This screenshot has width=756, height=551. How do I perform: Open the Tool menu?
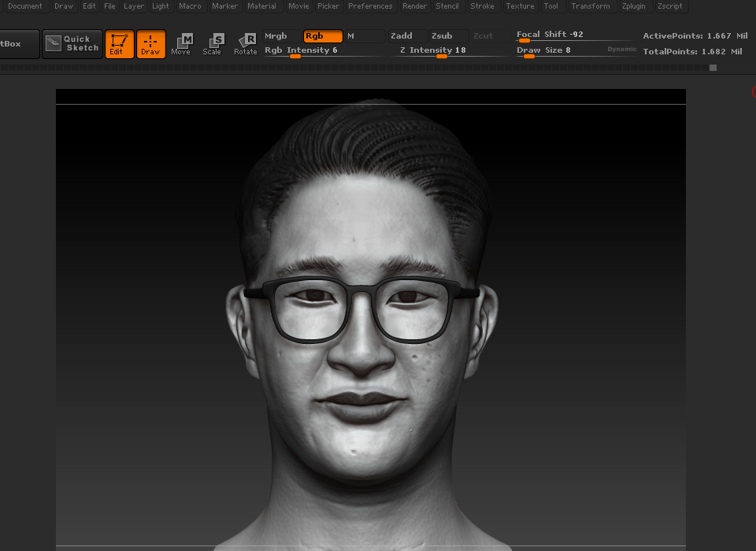point(550,6)
